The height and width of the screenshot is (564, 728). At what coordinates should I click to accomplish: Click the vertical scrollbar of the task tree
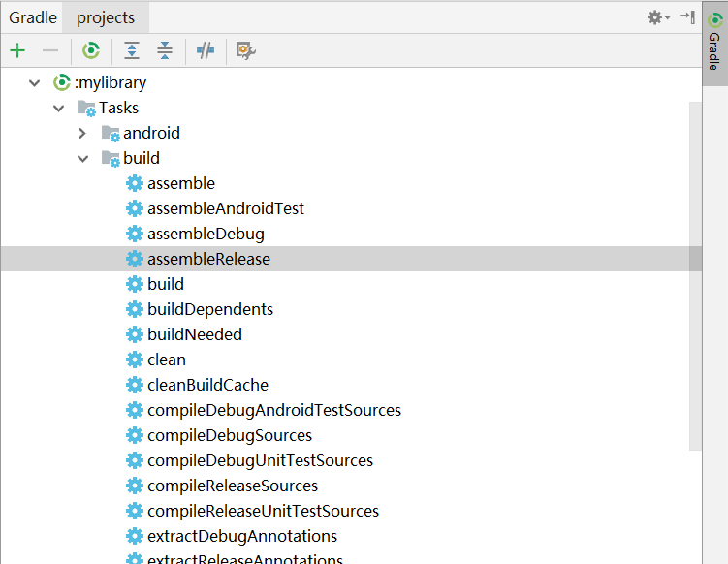695,276
